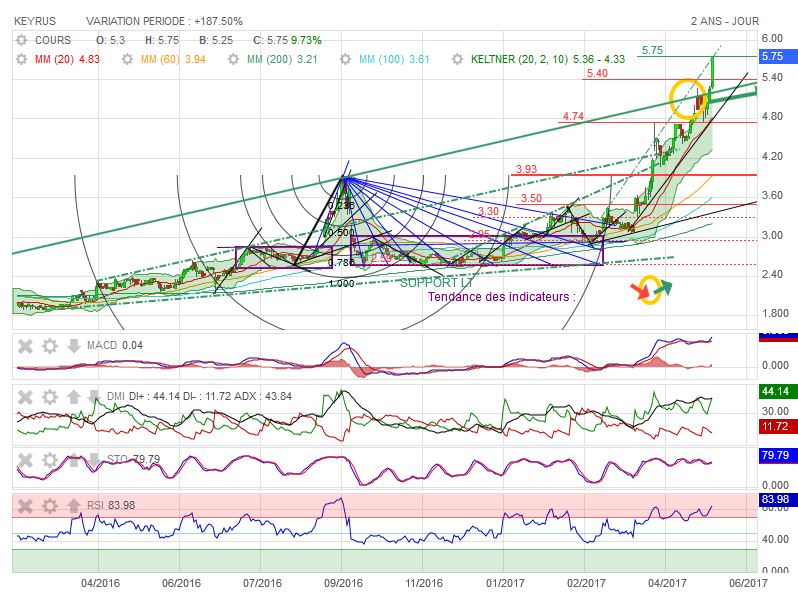Click the 3.50 level label
The height and width of the screenshot is (594, 798).
pos(531,199)
